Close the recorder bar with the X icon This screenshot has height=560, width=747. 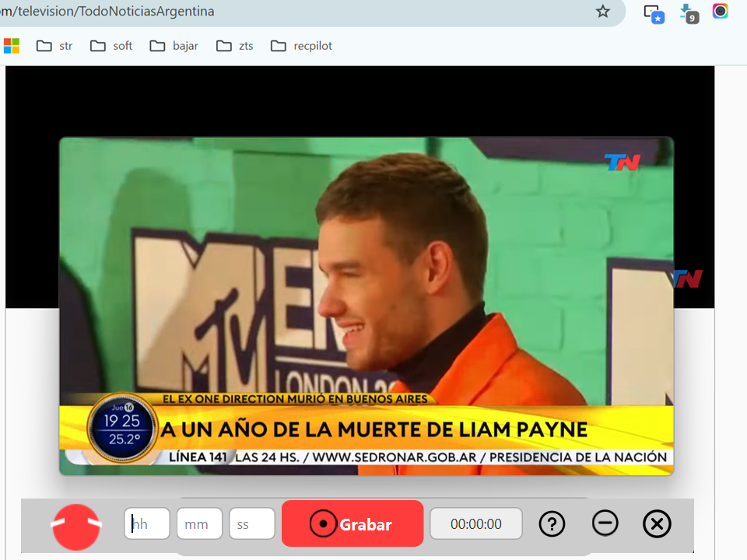[x=657, y=523]
